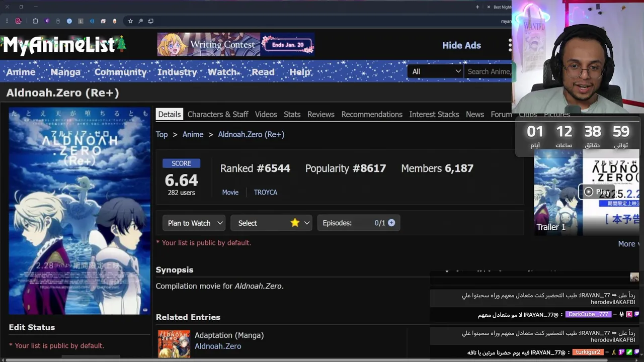Click the Movie type link
This screenshot has height=362, width=644.
[x=230, y=192]
